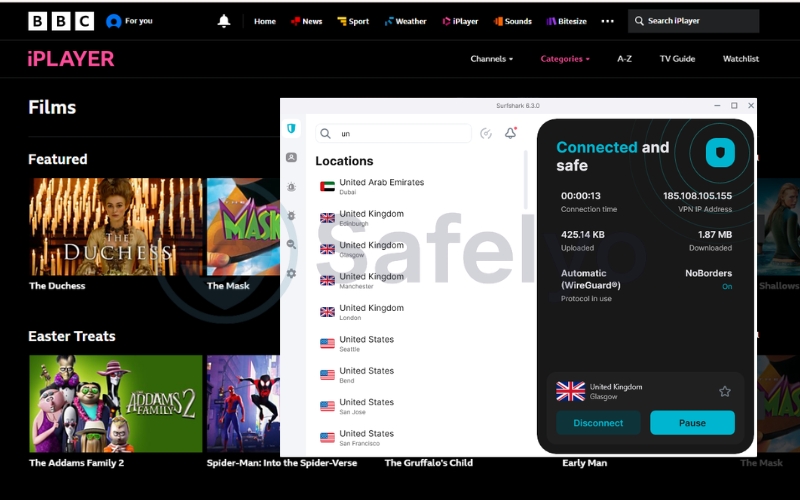The height and width of the screenshot is (500, 800).
Task: Open the TV Guide
Action: click(x=677, y=59)
